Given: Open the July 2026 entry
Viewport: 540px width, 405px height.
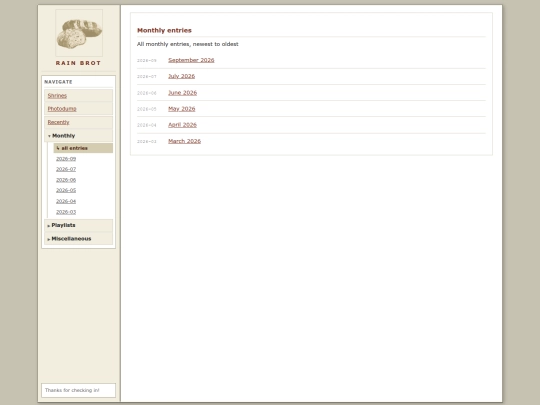Looking at the screenshot, I should point(181,76).
